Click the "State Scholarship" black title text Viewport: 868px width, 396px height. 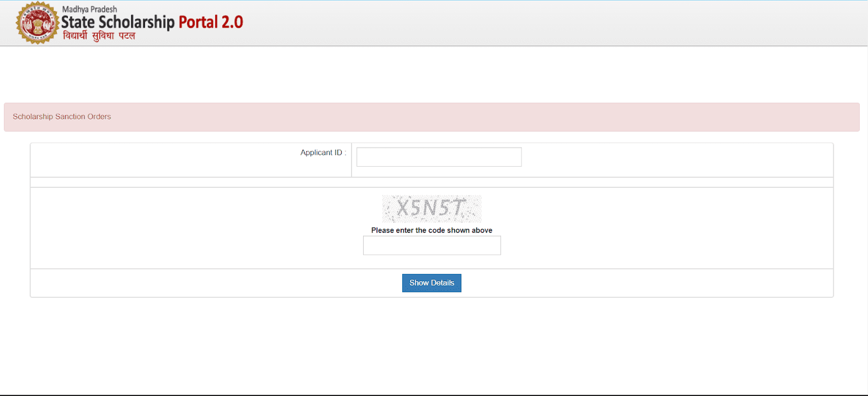[118, 22]
